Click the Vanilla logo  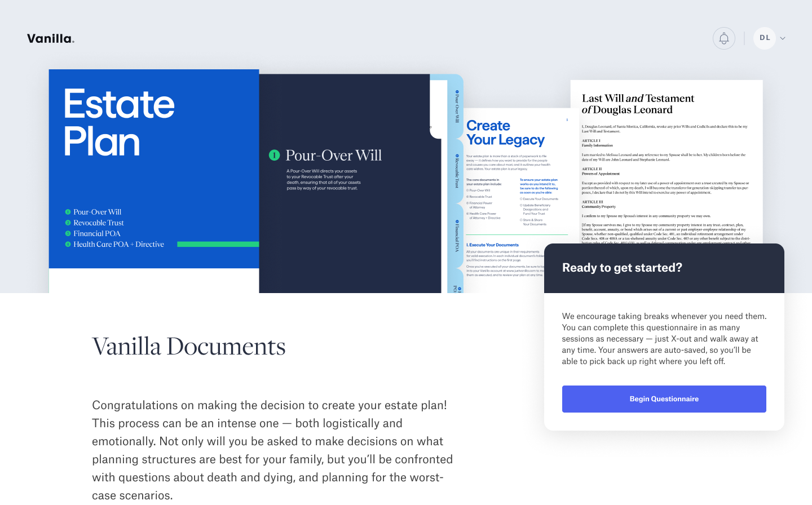[x=51, y=38]
